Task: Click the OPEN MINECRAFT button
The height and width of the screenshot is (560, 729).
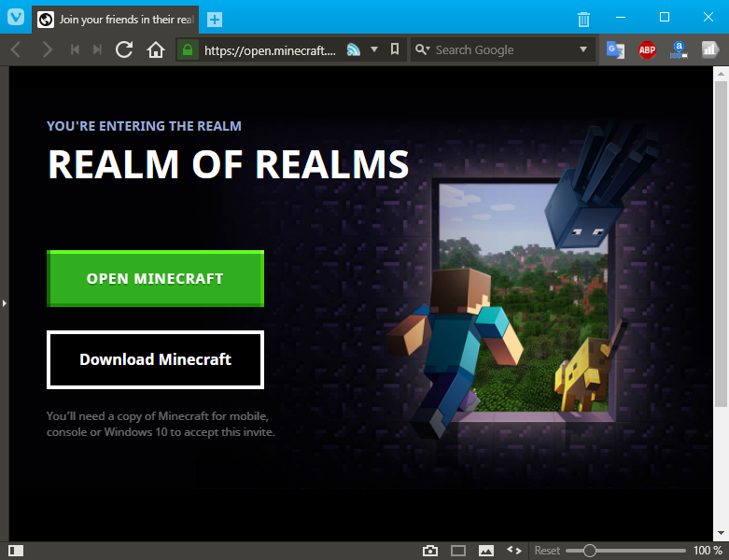Action: (155, 278)
